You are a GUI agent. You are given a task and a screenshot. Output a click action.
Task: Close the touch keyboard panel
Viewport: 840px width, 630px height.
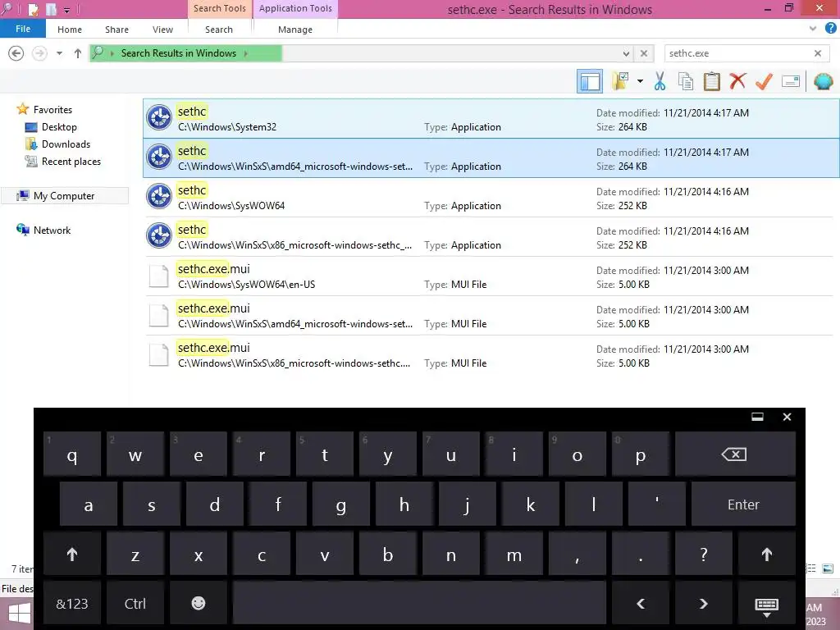787,417
